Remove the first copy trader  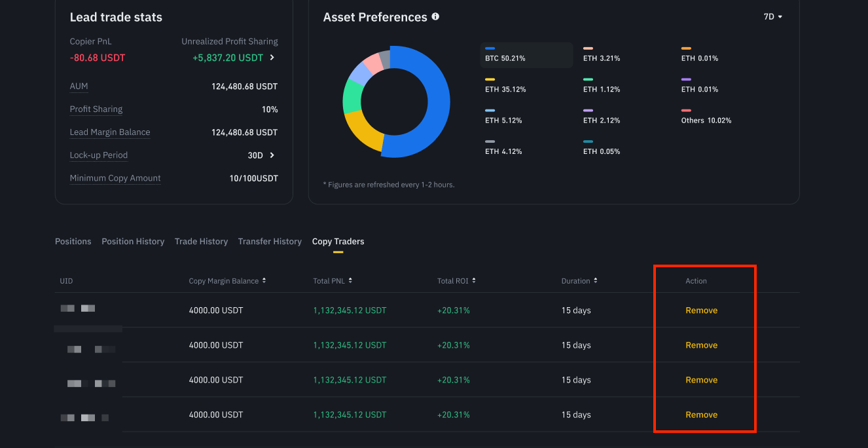click(702, 310)
